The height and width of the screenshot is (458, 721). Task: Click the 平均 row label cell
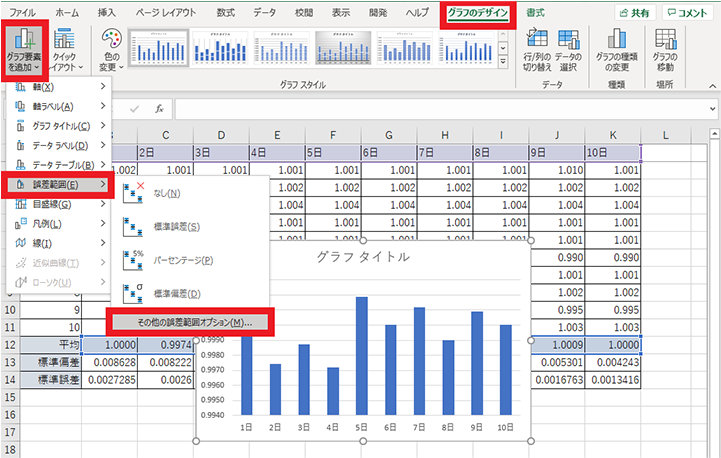(51, 345)
